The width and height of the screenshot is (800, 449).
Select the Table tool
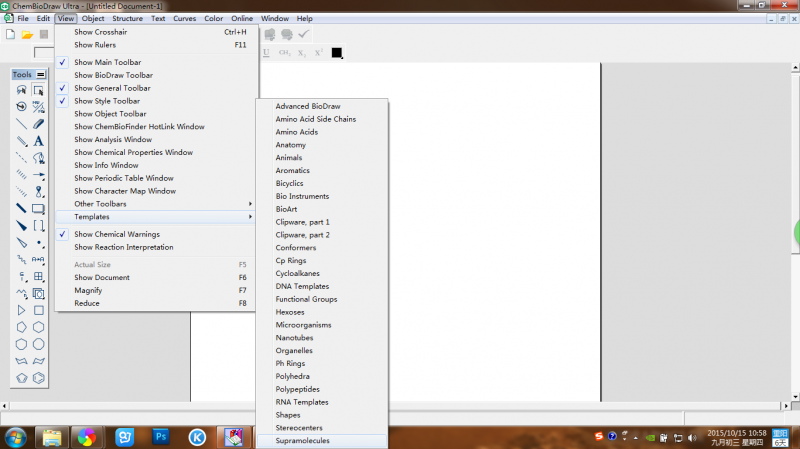point(38,277)
